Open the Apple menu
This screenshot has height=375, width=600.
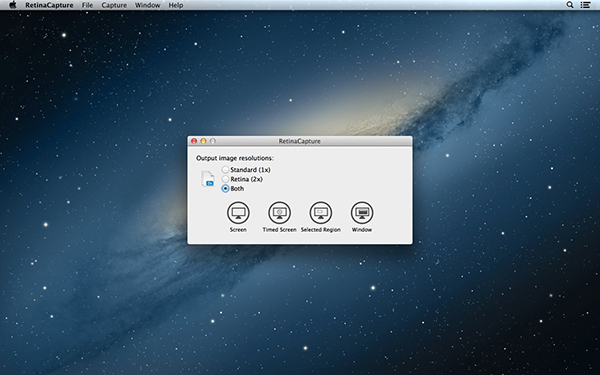13,5
